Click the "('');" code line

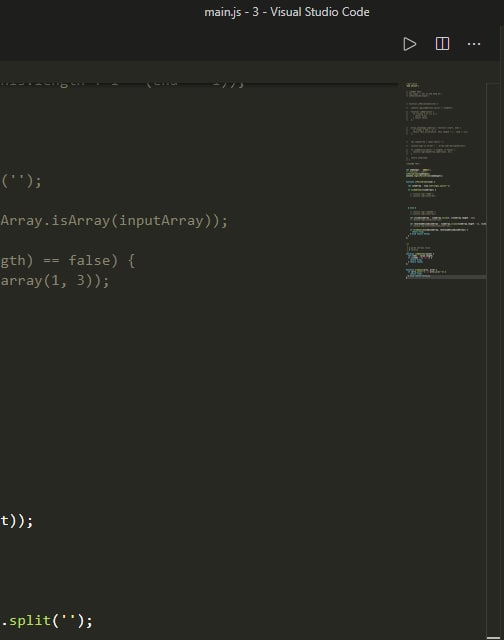pyautogui.click(x=21, y=181)
